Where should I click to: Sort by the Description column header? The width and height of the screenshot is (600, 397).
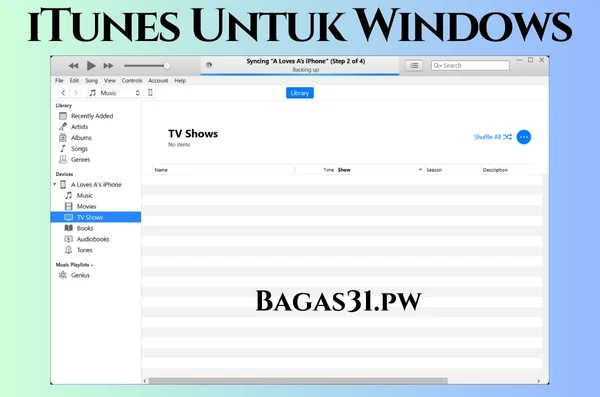coord(507,170)
